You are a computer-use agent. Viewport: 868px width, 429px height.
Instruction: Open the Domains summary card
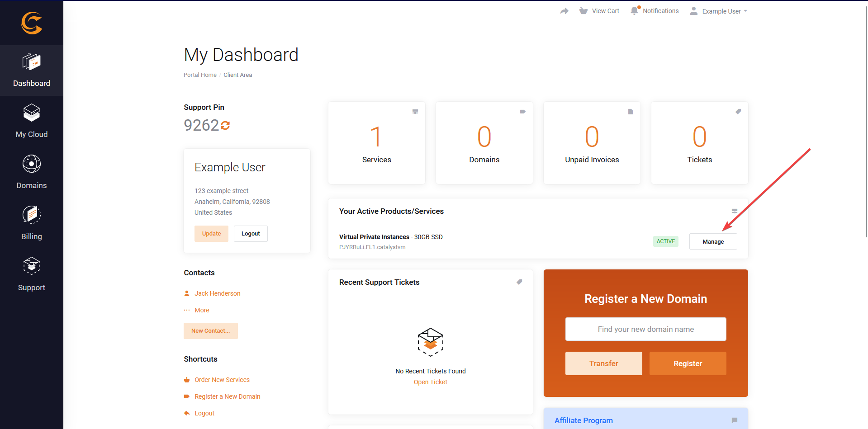pos(484,143)
